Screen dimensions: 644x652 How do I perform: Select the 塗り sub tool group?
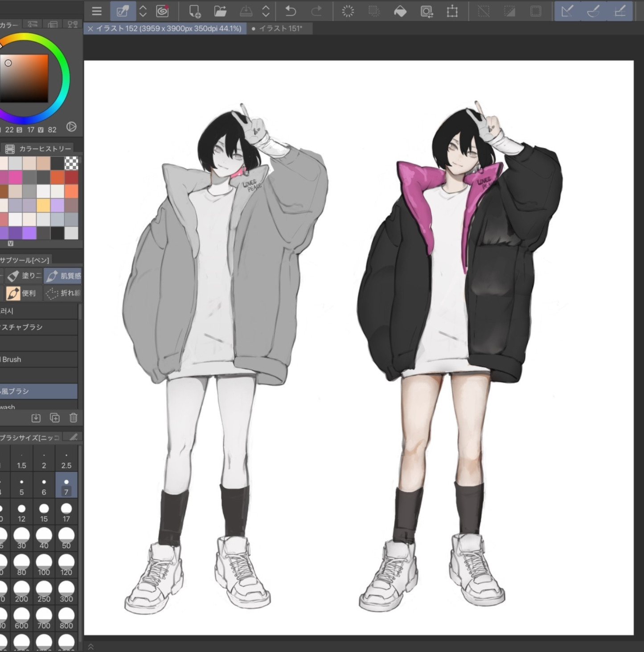pyautogui.click(x=25, y=276)
